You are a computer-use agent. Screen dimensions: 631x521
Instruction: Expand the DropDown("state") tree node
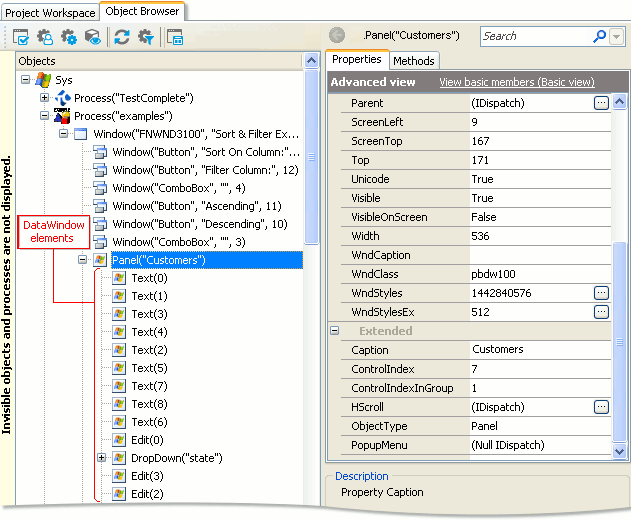pyautogui.click(x=102, y=458)
